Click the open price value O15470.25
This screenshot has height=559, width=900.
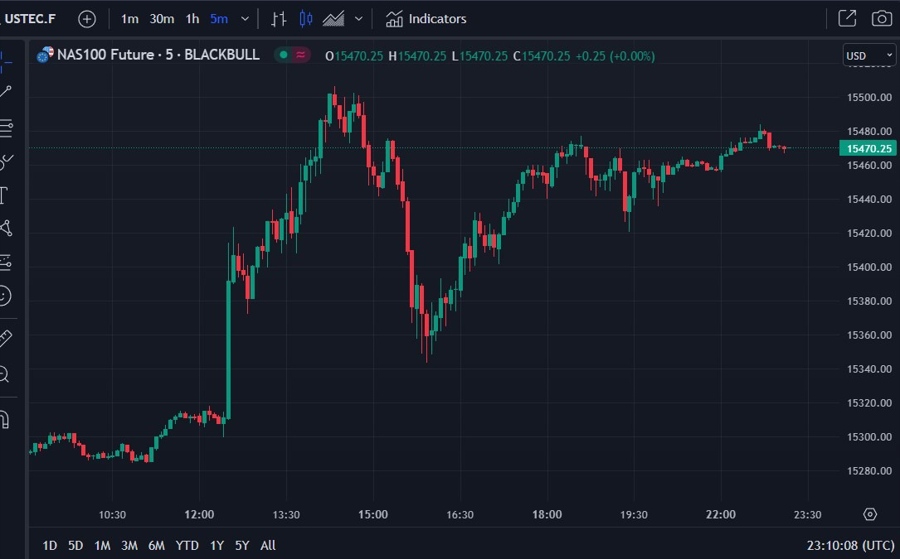(354, 56)
